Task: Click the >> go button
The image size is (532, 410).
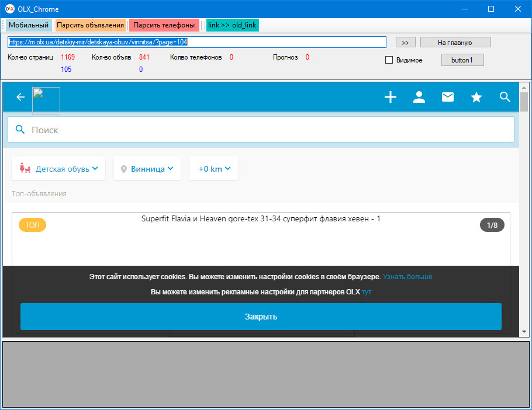Action: pyautogui.click(x=406, y=43)
